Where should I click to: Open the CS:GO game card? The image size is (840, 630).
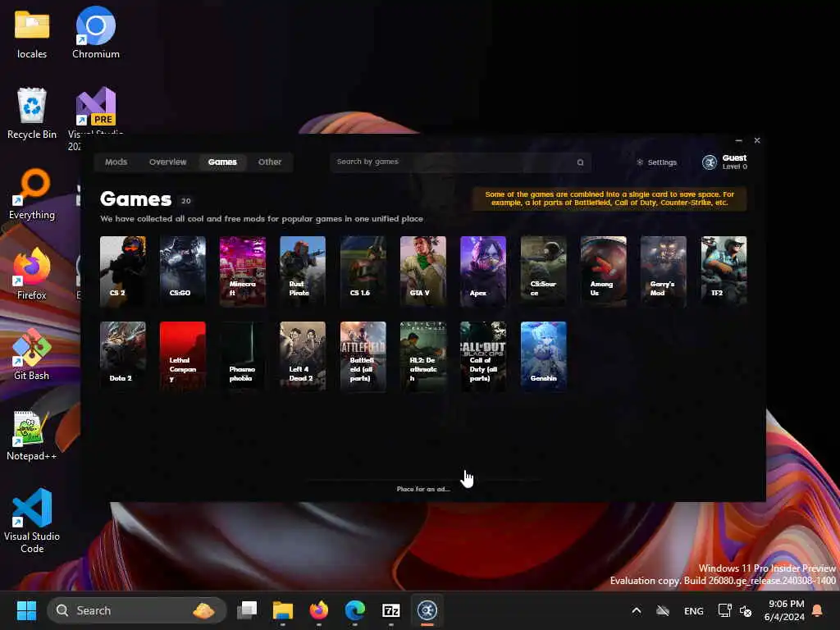tap(183, 271)
